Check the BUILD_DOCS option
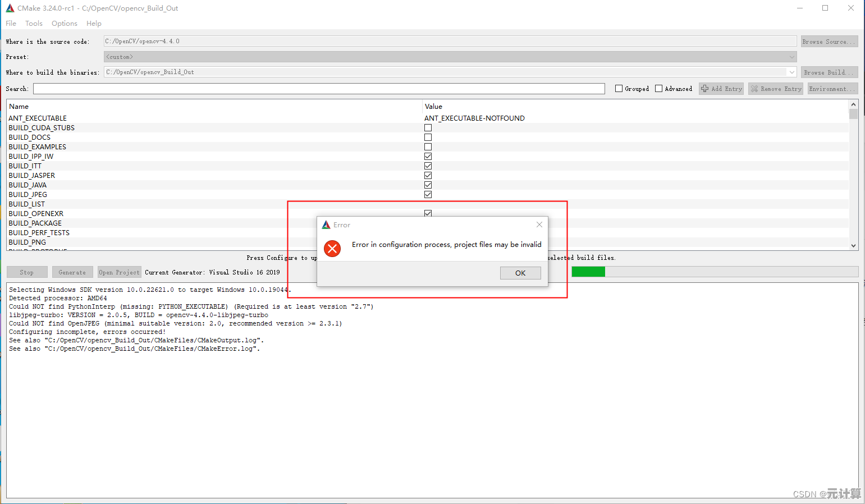The width and height of the screenshot is (865, 504). coord(428,138)
